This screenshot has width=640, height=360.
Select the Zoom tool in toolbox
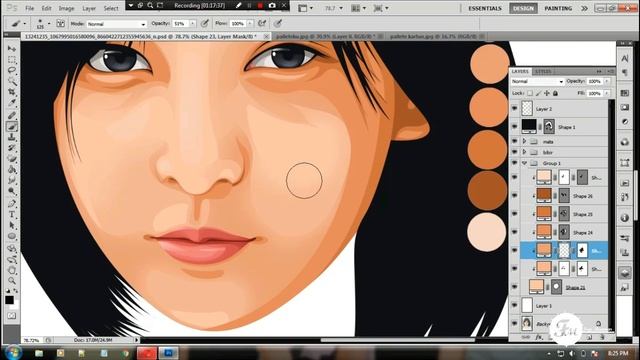[x=12, y=280]
